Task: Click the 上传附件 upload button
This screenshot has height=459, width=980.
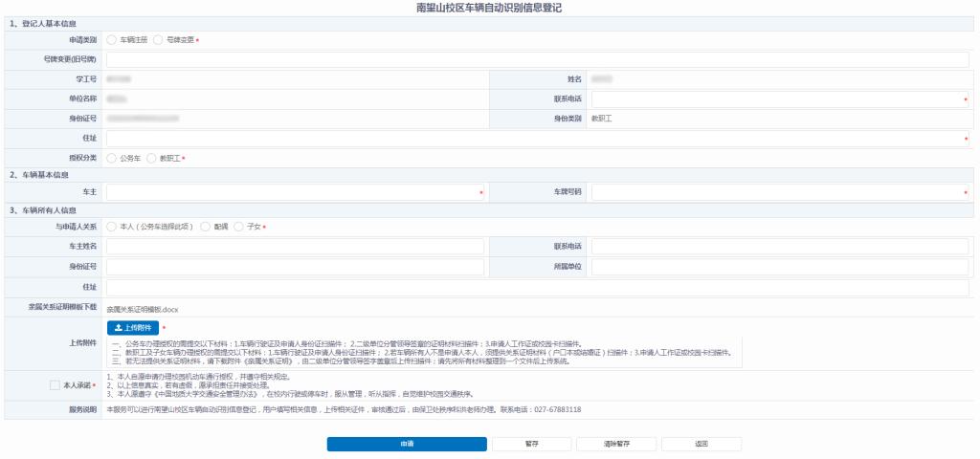Action: click(x=133, y=327)
